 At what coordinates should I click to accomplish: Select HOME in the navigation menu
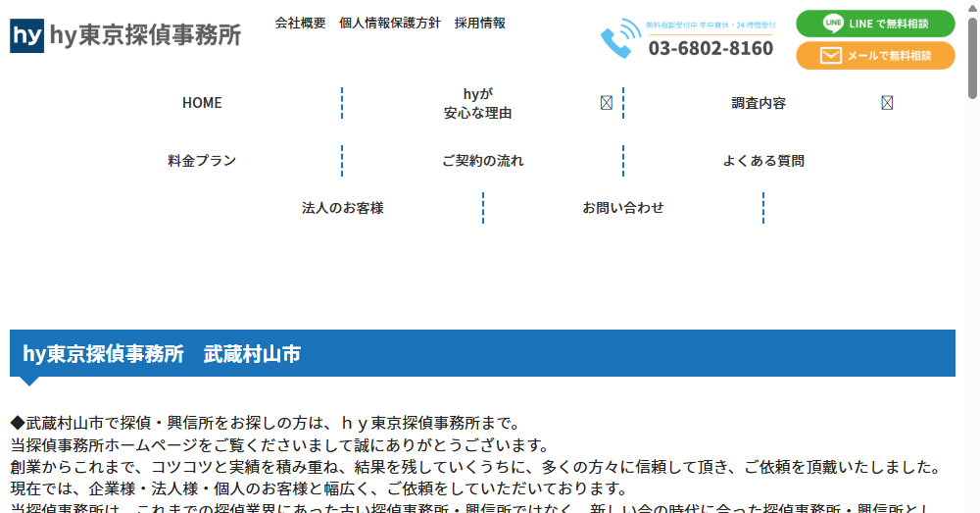202,103
